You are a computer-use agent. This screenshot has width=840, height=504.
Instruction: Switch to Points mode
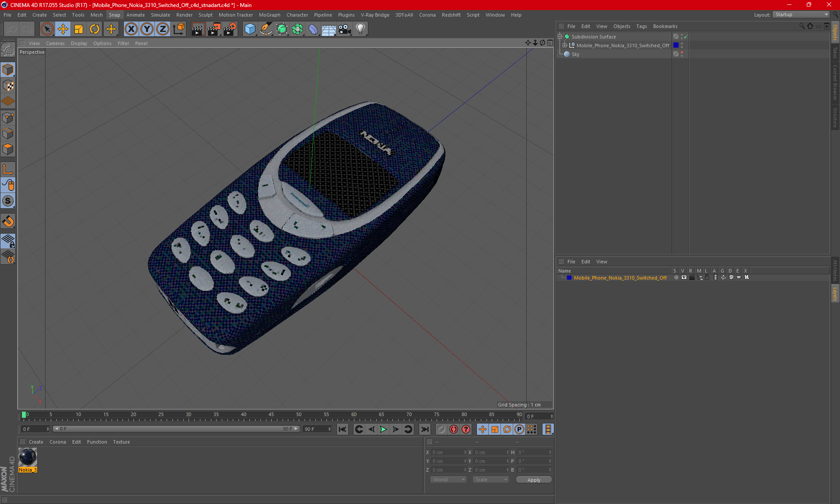click(8, 118)
